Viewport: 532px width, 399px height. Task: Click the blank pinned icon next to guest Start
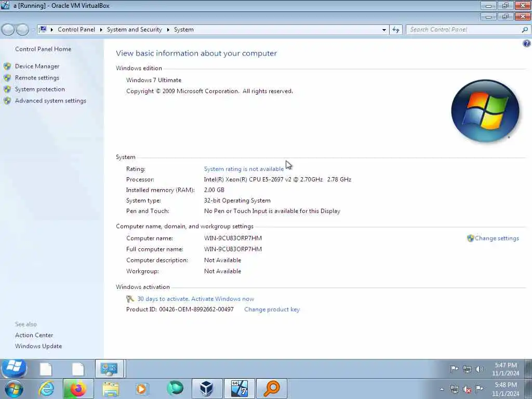coord(46,369)
